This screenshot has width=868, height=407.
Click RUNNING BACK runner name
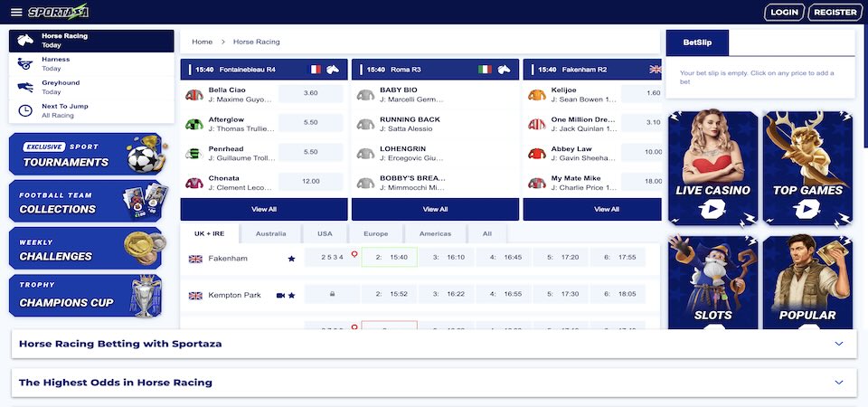[x=410, y=119]
